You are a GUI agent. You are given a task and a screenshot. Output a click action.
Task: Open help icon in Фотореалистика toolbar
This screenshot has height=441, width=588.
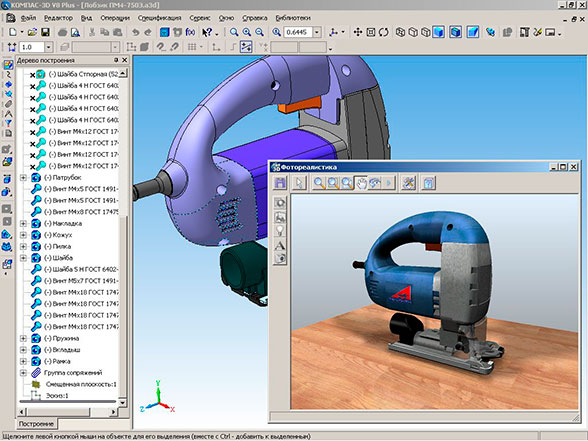click(428, 183)
